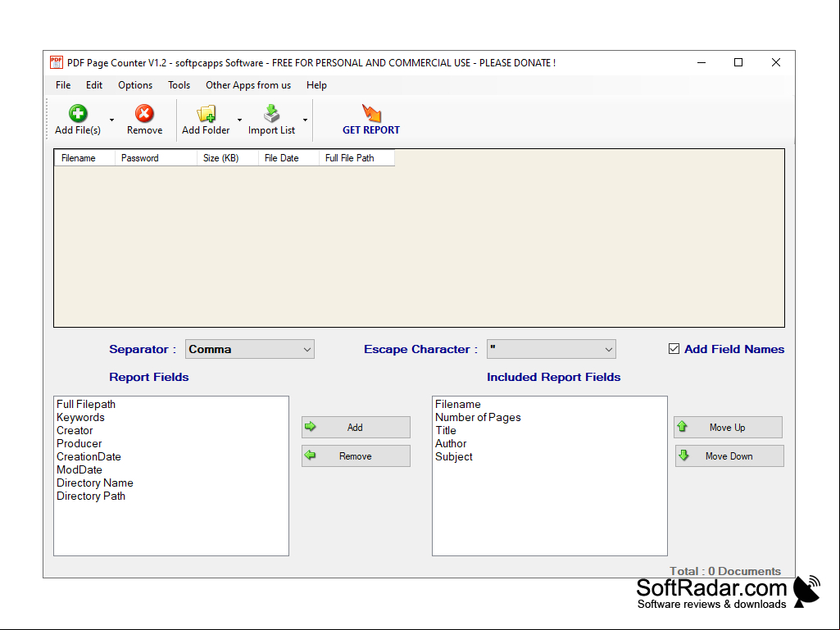Screen dimensions: 840x630
Task: Select Keywords in Report Fields list
Action: point(81,417)
